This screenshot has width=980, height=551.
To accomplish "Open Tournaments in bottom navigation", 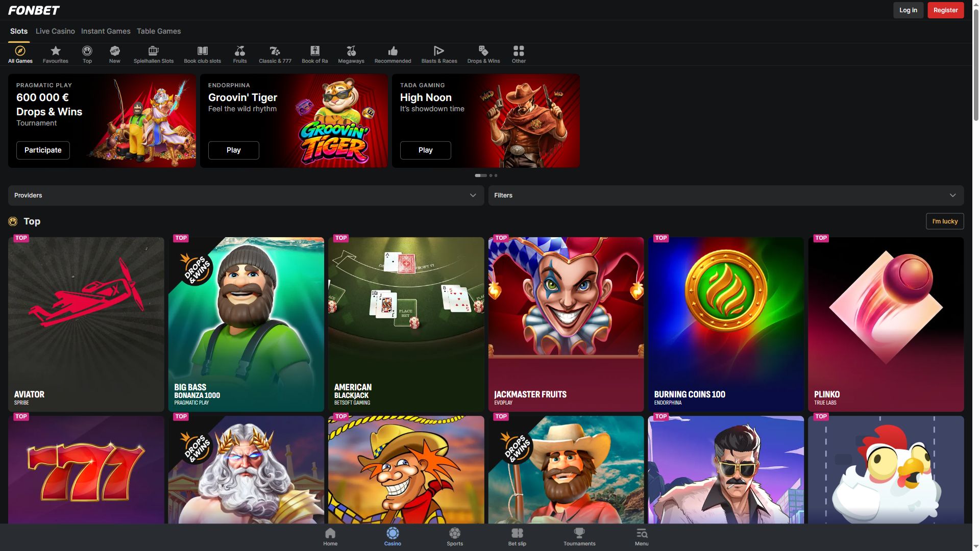I will (x=579, y=537).
